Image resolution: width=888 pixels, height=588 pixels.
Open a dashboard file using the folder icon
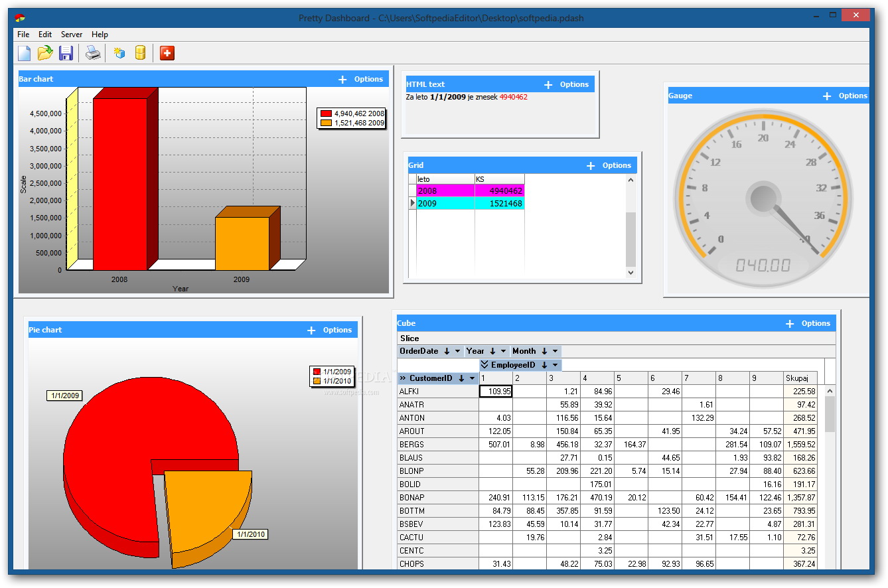(45, 53)
